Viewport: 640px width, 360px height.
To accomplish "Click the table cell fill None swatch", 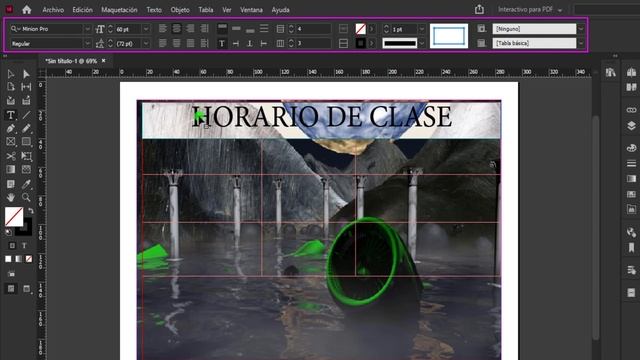I will pos(360,29).
